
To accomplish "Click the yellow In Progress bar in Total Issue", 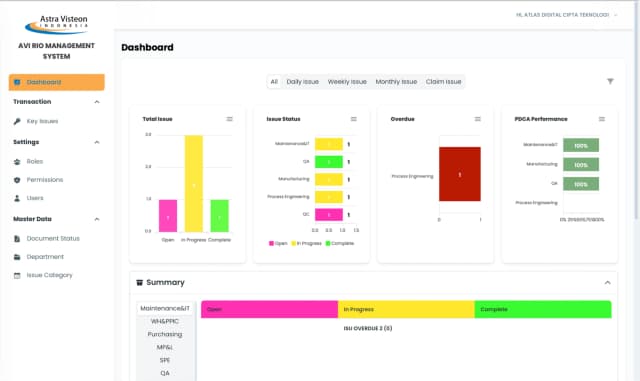I will pos(194,184).
